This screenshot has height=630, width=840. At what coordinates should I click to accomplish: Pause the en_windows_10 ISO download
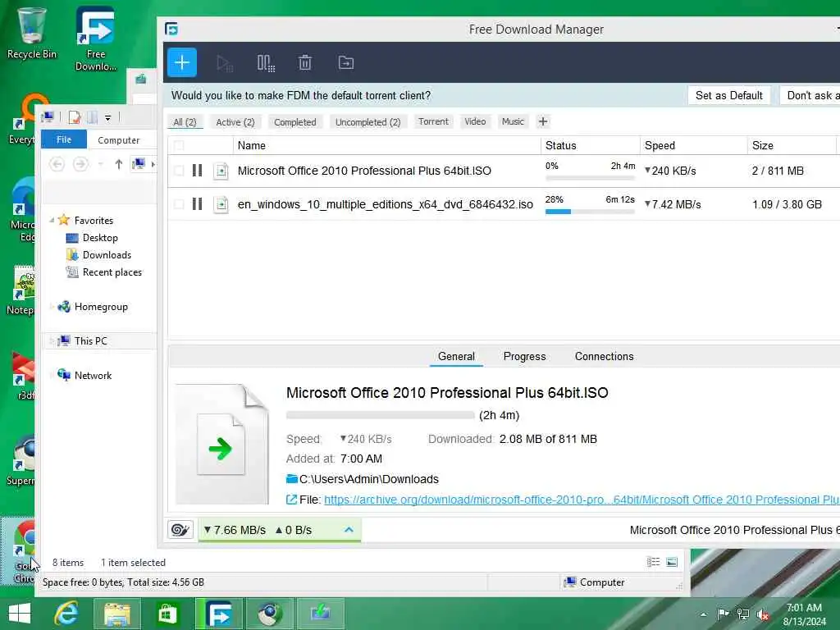pyautogui.click(x=197, y=204)
